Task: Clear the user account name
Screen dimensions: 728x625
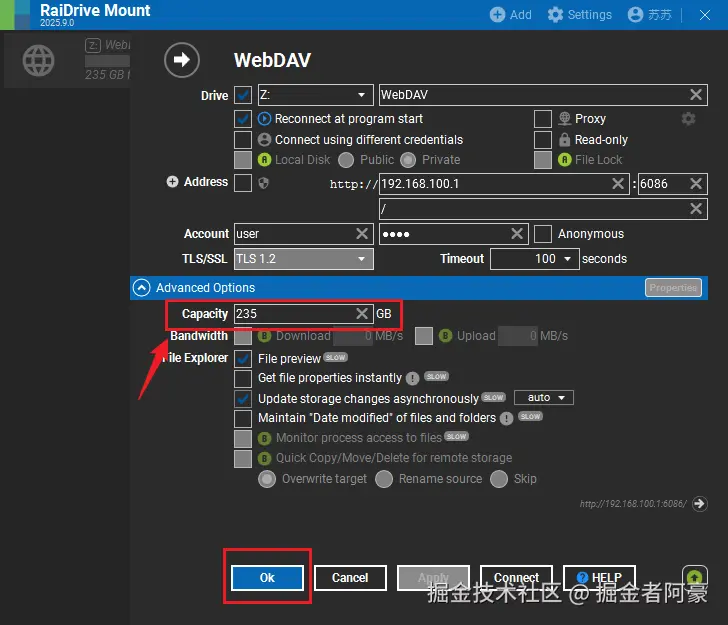Action: 362,233
